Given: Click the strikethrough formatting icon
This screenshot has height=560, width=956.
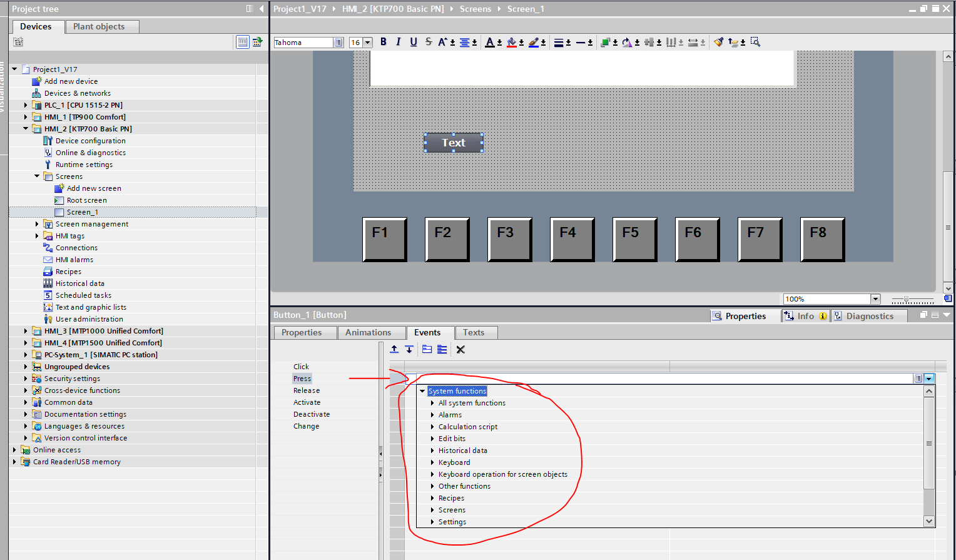Looking at the screenshot, I should (429, 42).
